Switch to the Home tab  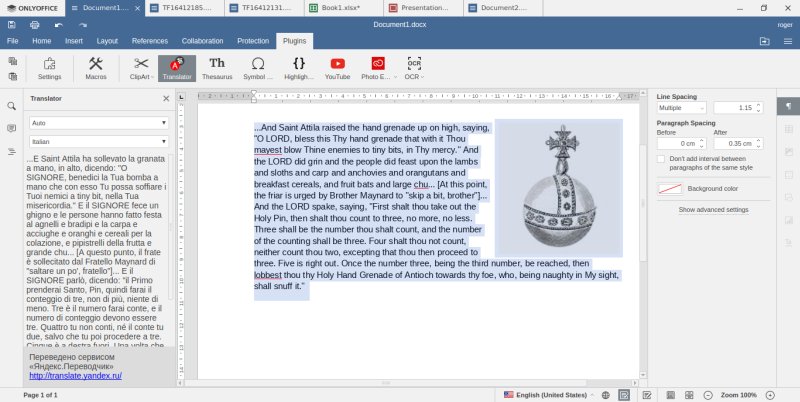coord(42,41)
